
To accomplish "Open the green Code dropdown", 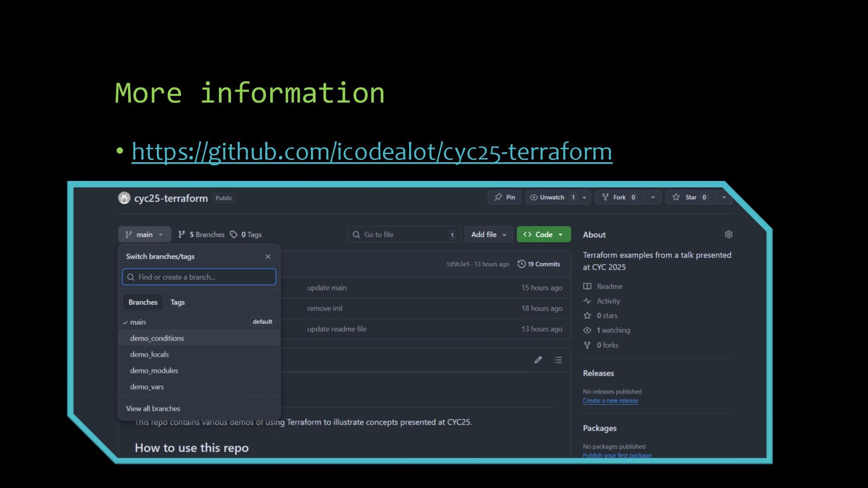I will 543,235.
